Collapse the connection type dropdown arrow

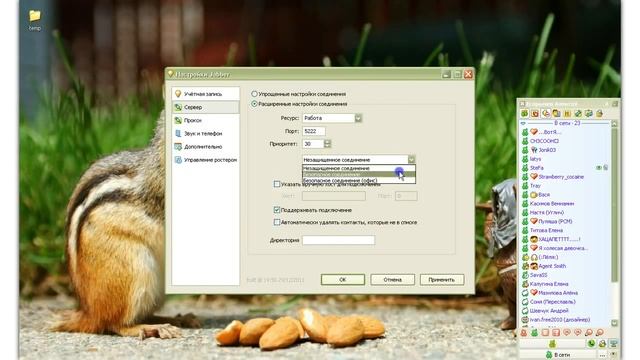pyautogui.click(x=411, y=160)
